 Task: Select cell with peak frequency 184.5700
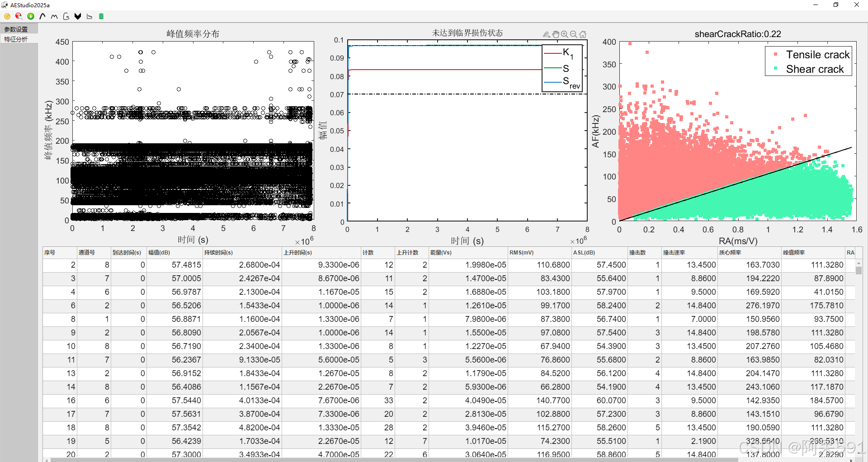click(x=813, y=401)
